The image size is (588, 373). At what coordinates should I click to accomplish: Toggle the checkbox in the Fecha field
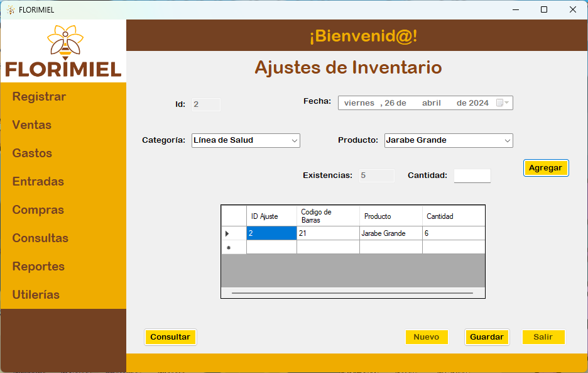(499, 103)
